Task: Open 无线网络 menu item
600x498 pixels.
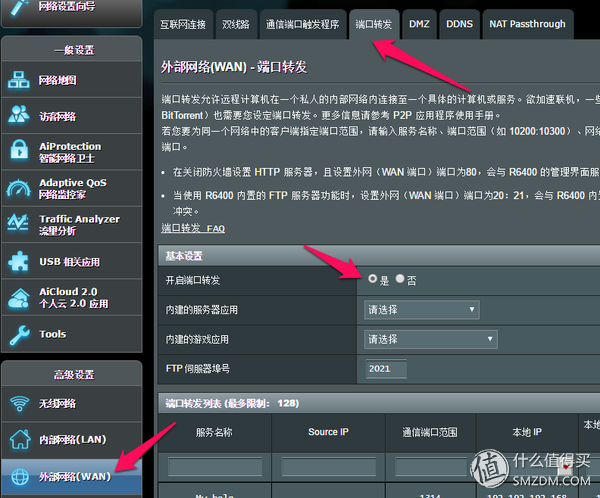Action: [72, 403]
